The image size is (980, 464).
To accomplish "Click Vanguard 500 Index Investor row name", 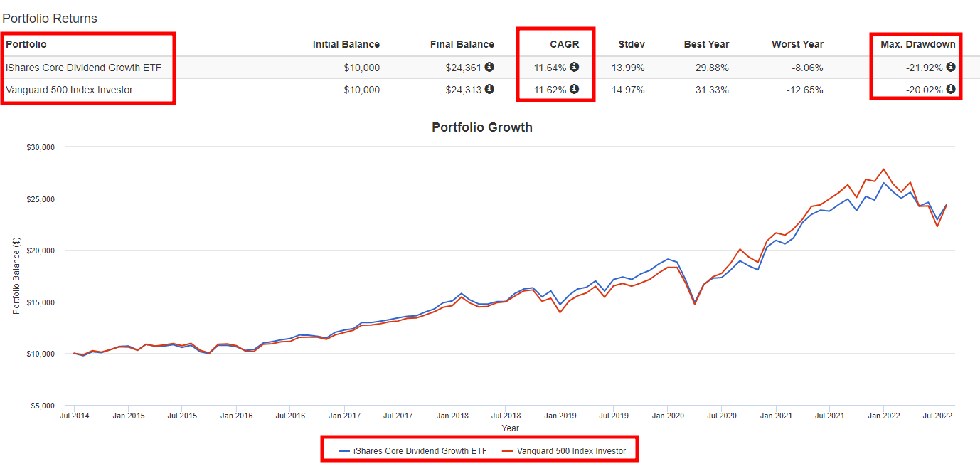I will tap(69, 90).
